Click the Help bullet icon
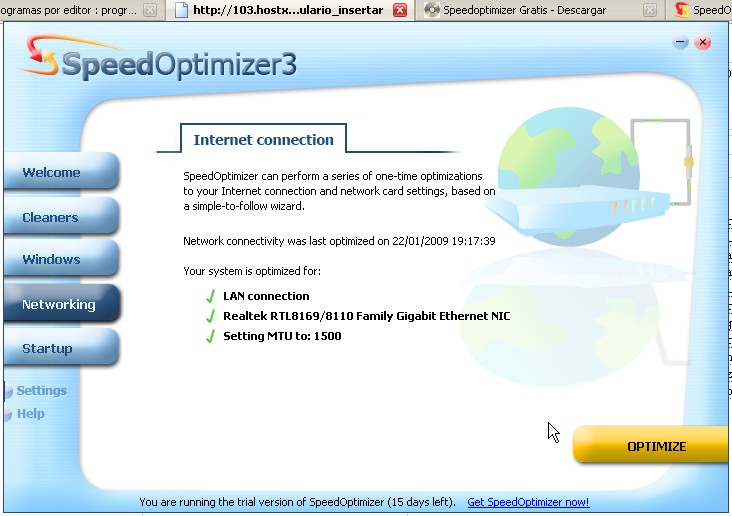 coord(8,414)
